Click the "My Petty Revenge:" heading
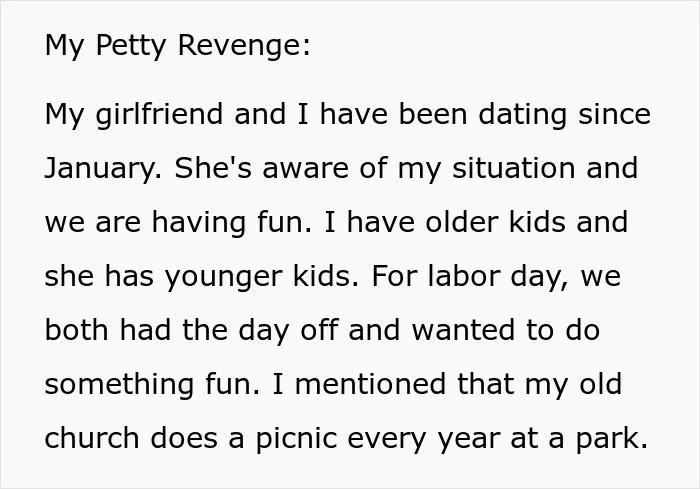The width and height of the screenshot is (700, 489). [x=178, y=46]
